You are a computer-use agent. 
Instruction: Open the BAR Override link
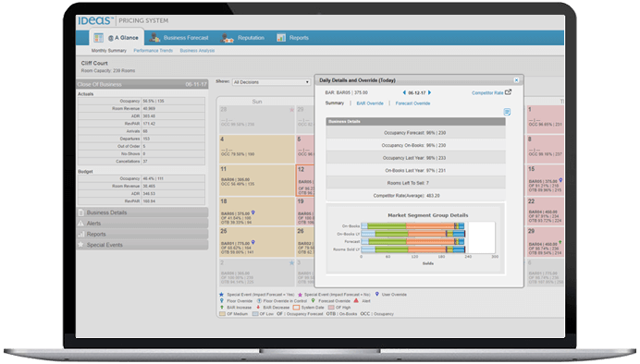[370, 103]
